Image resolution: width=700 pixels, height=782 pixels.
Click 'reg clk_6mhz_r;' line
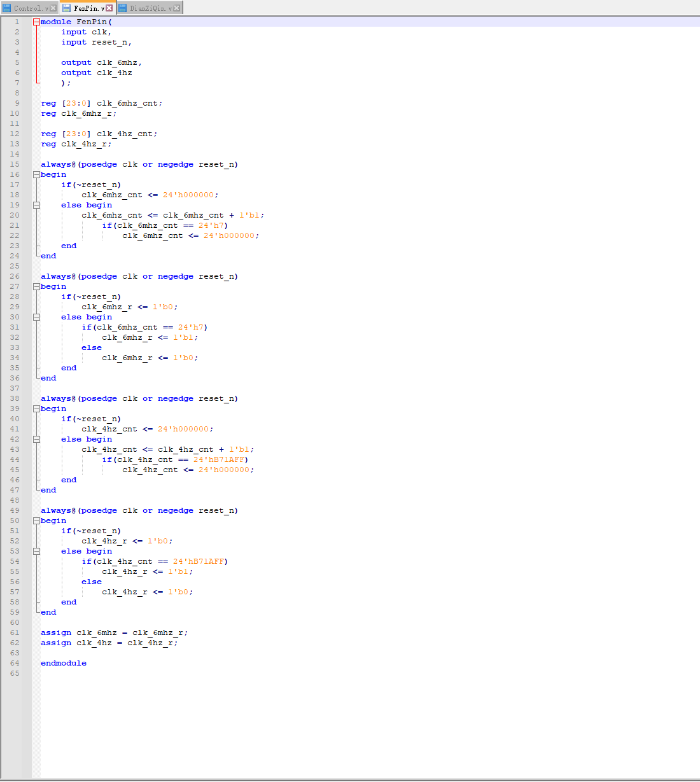(79, 113)
